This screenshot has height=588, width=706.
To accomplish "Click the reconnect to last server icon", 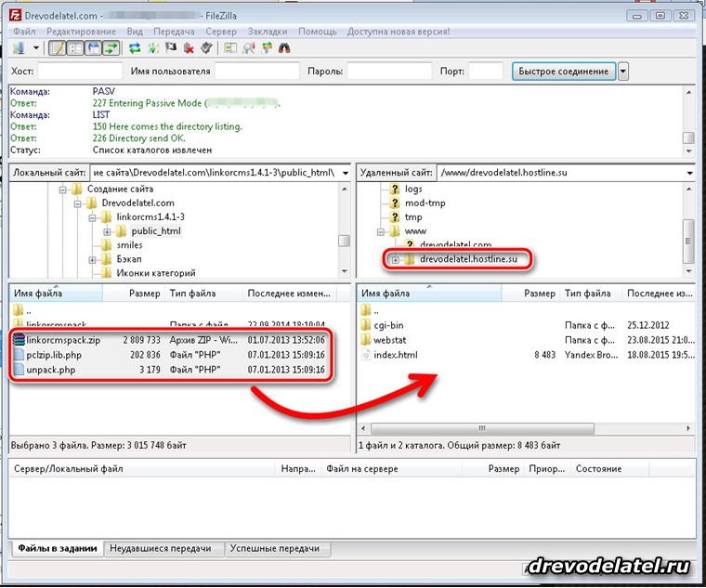I will tap(206, 47).
